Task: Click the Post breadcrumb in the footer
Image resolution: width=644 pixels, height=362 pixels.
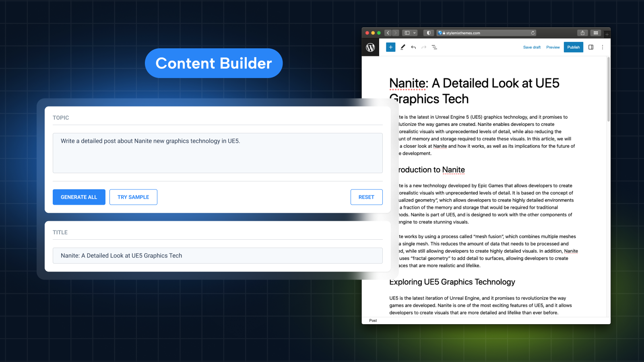Action: tap(373, 321)
